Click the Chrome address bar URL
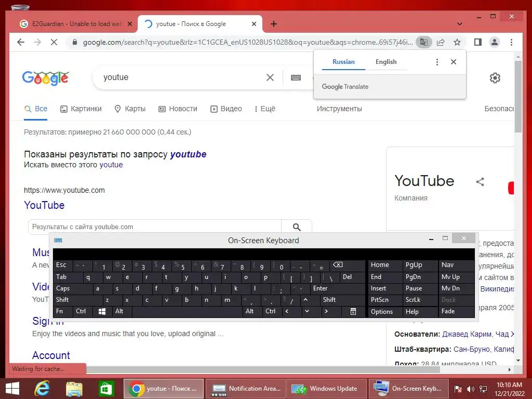 click(x=248, y=42)
